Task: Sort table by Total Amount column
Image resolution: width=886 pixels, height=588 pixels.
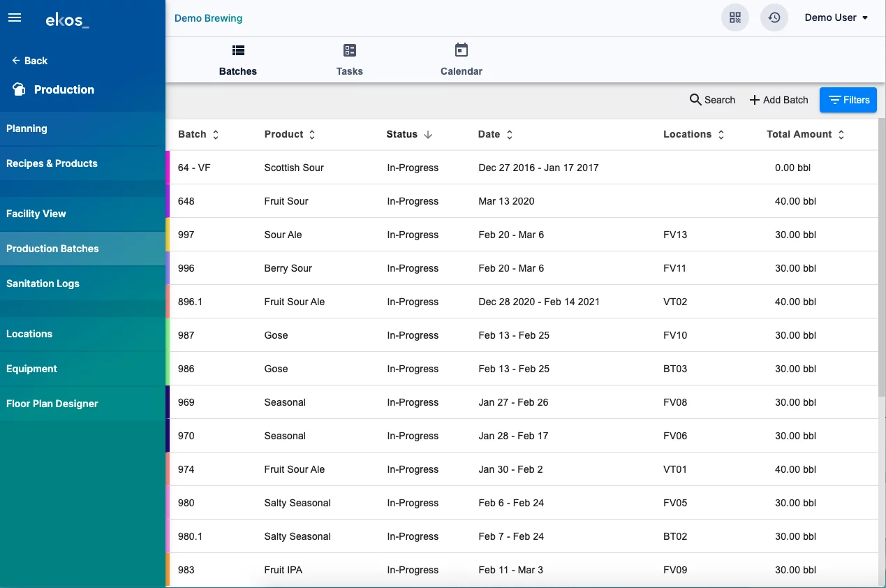Action: pos(841,135)
